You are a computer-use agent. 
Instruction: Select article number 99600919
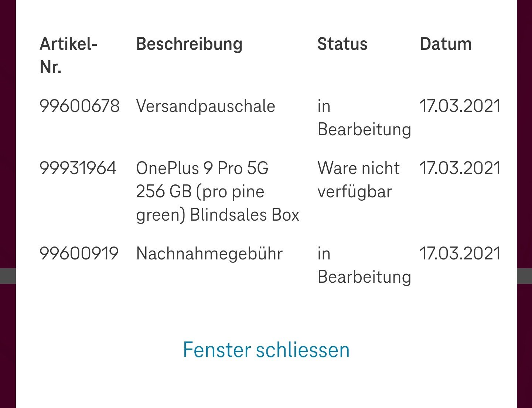tap(79, 254)
